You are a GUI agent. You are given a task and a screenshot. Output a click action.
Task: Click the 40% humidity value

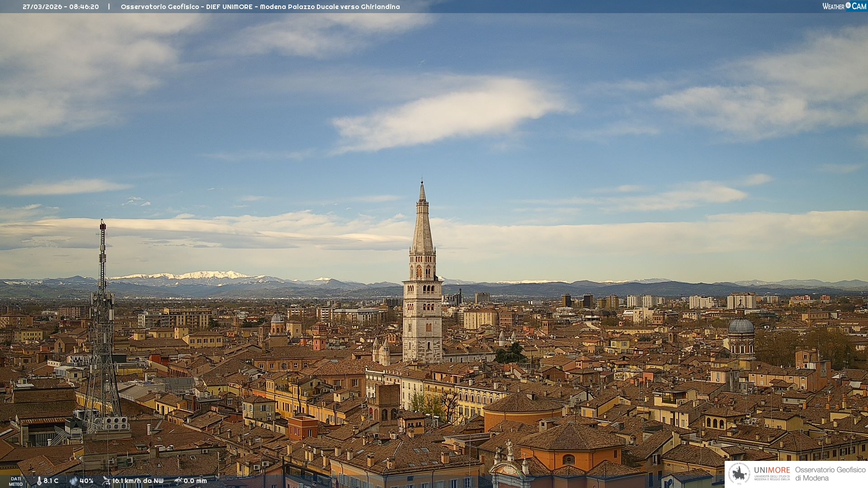tap(86, 481)
